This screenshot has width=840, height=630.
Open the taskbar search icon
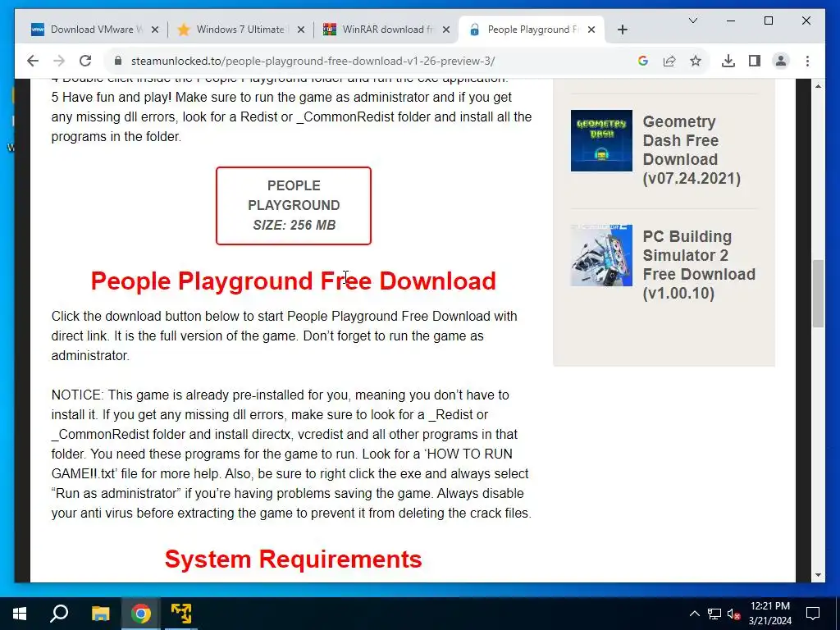59,614
